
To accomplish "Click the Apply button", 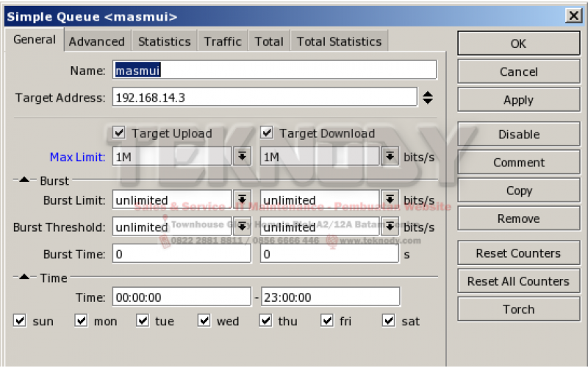I will pyautogui.click(x=519, y=100).
